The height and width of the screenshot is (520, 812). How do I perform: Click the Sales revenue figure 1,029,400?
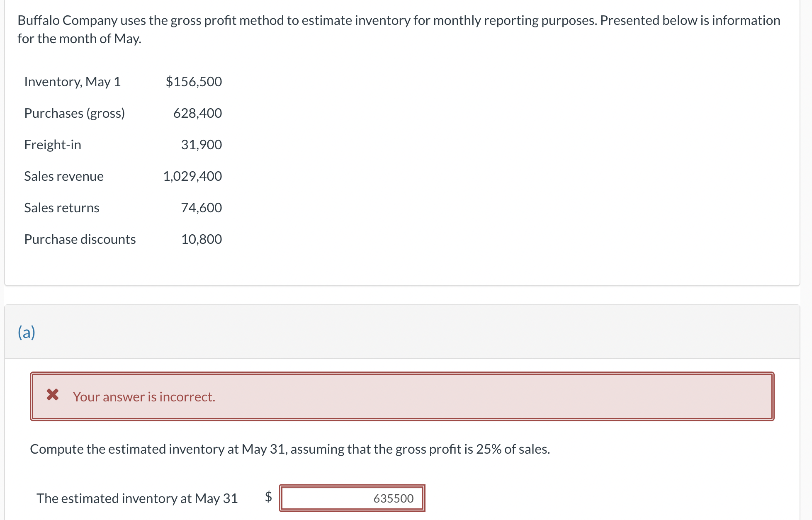click(x=192, y=176)
